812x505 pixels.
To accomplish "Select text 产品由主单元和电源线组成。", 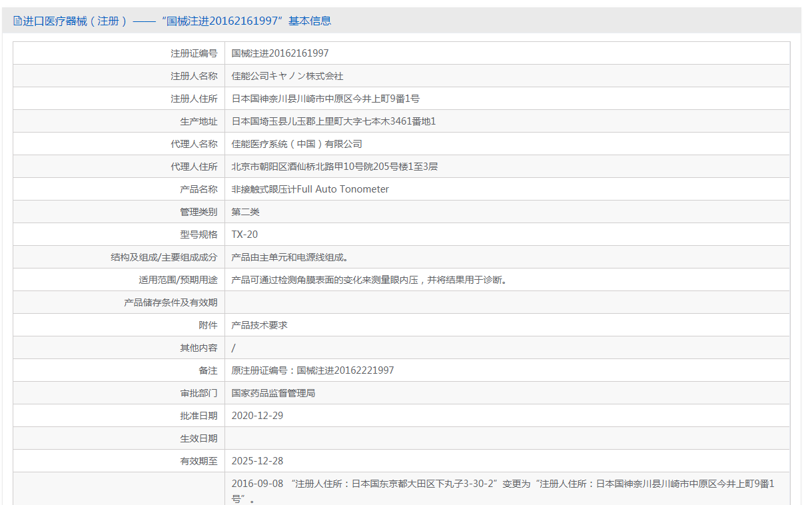I will 290,257.
